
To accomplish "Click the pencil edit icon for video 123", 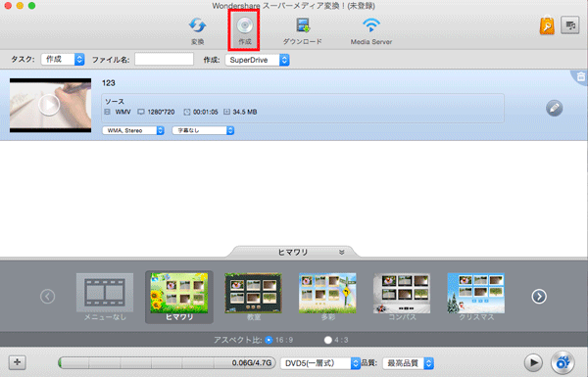I will 554,109.
